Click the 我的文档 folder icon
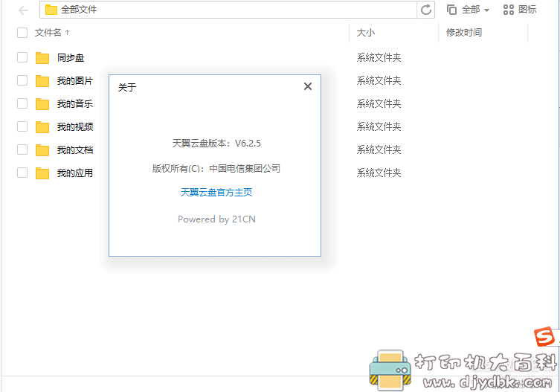The height and width of the screenshot is (392, 560). click(x=42, y=150)
